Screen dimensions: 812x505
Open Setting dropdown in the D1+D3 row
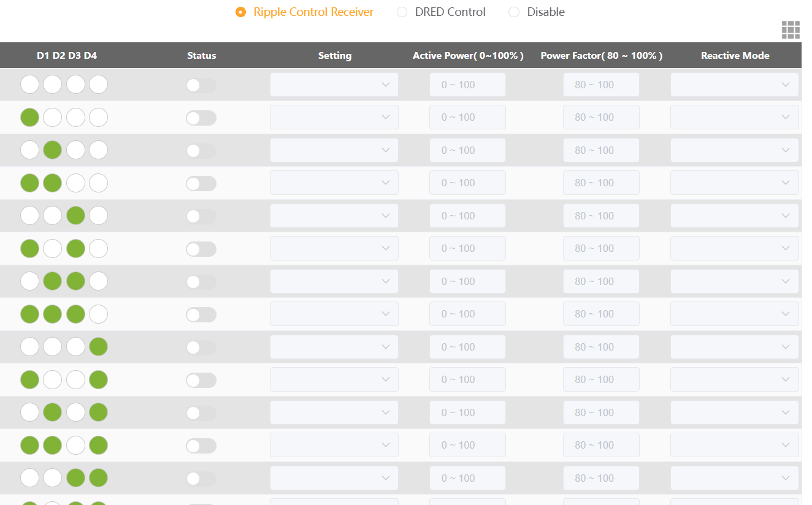click(334, 248)
